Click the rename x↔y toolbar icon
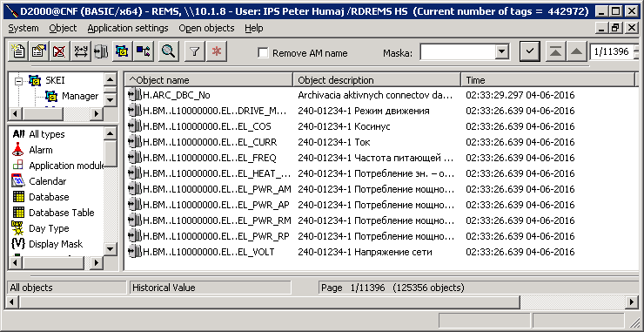The height and width of the screenshot is (332, 644). click(81, 51)
